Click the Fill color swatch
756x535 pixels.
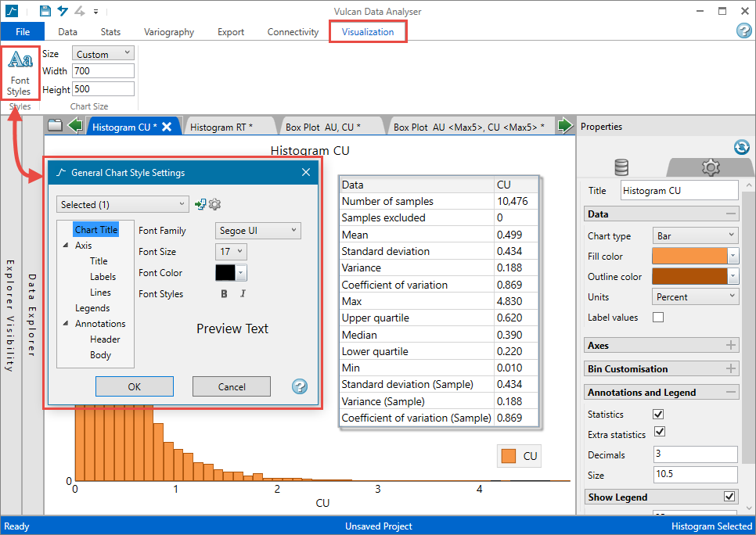click(689, 256)
